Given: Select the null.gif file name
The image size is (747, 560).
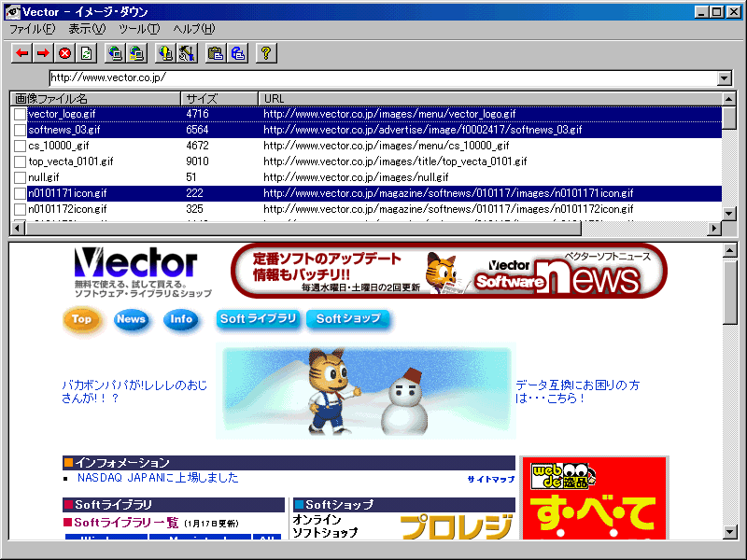Looking at the screenshot, I should [x=44, y=177].
